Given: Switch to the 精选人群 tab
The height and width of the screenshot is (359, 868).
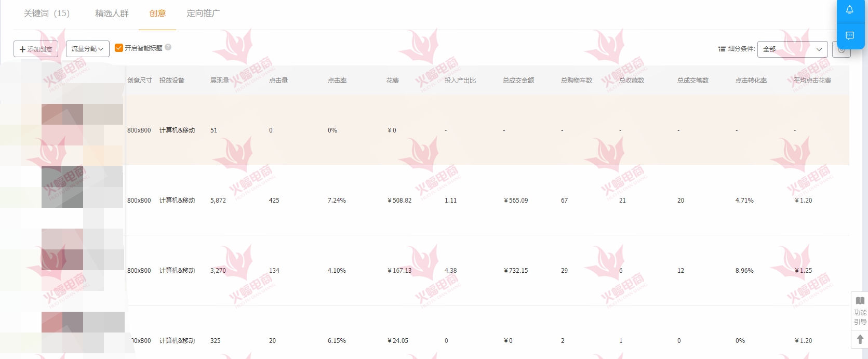Looking at the screenshot, I should click(x=112, y=13).
